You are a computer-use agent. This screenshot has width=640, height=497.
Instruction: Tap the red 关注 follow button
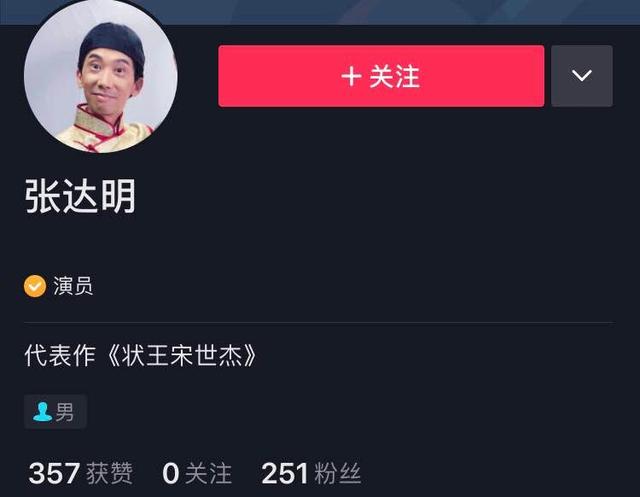coord(381,76)
